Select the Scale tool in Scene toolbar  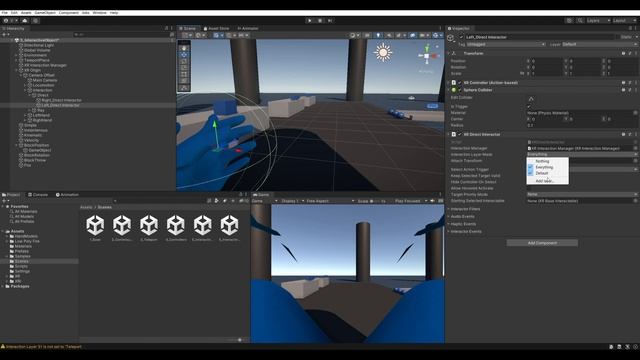tap(184, 68)
